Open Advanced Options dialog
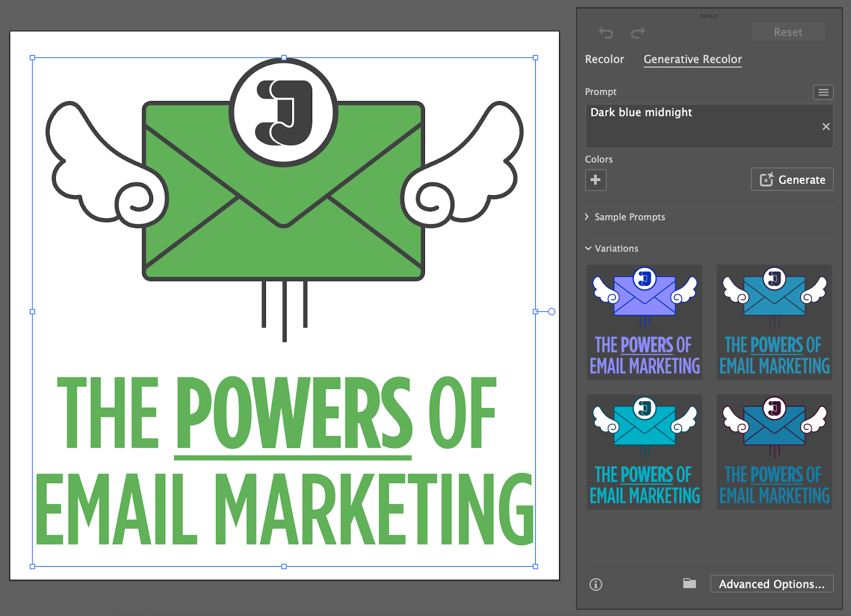This screenshot has width=851, height=616. (x=771, y=584)
